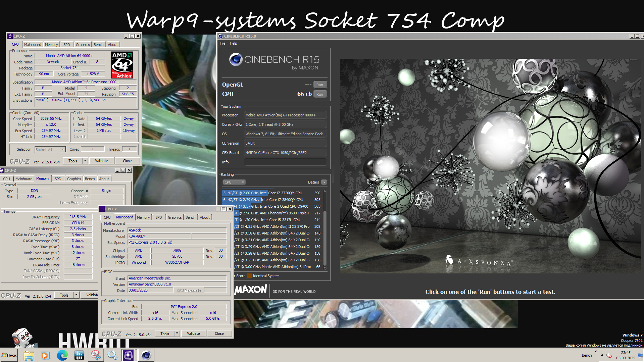Click the monitor icon in the system tray
The image size is (644, 362).
pyautogui.click(x=640, y=355)
